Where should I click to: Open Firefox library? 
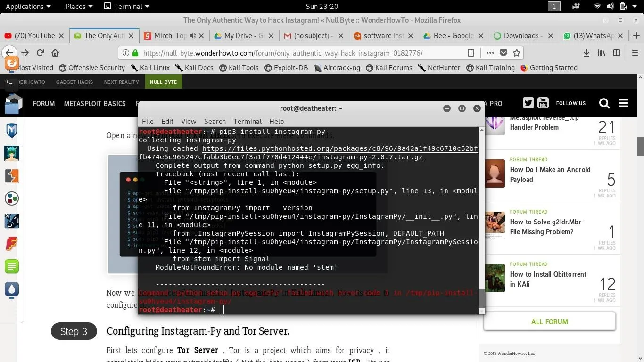click(x=602, y=53)
